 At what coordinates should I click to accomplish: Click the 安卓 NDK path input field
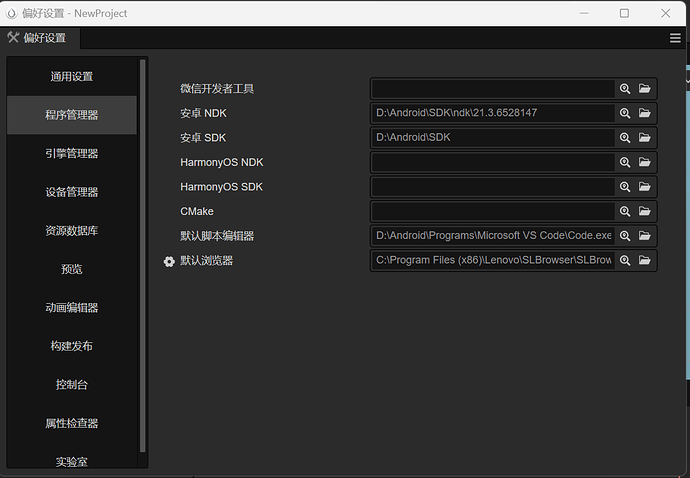point(493,113)
